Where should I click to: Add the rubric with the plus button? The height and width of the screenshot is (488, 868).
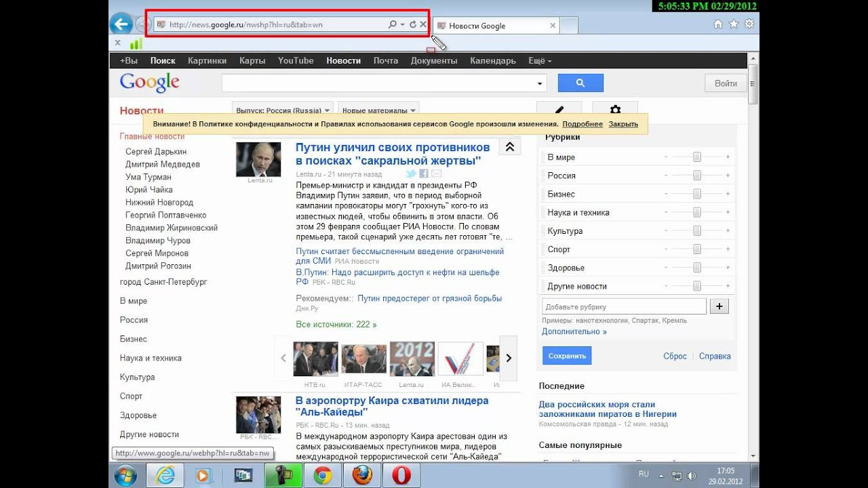coord(719,306)
